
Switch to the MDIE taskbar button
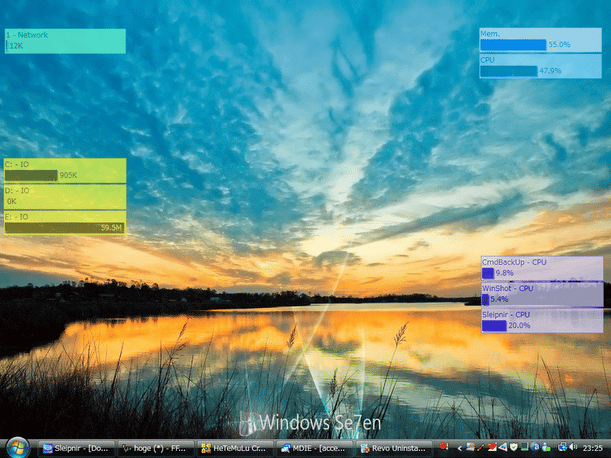coord(315,448)
